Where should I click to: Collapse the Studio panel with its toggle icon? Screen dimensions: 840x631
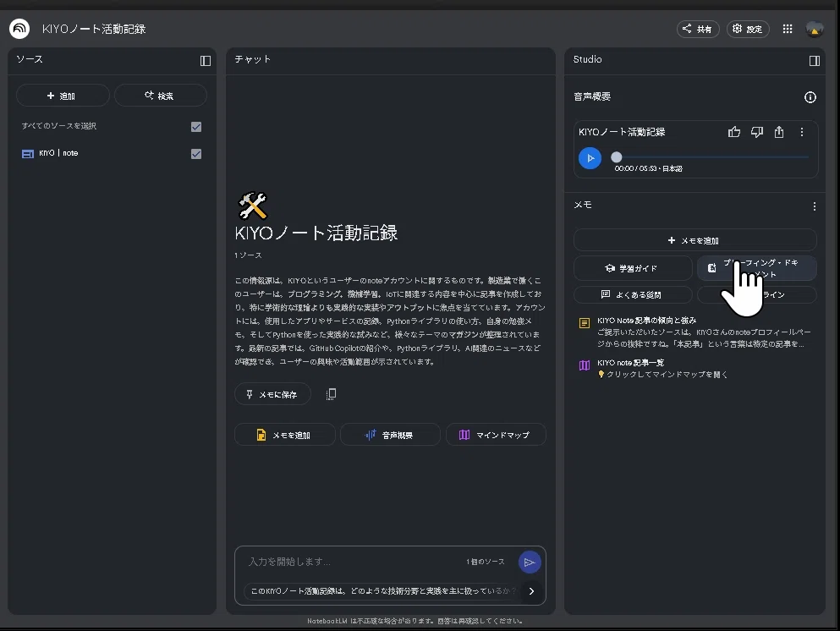coord(815,61)
